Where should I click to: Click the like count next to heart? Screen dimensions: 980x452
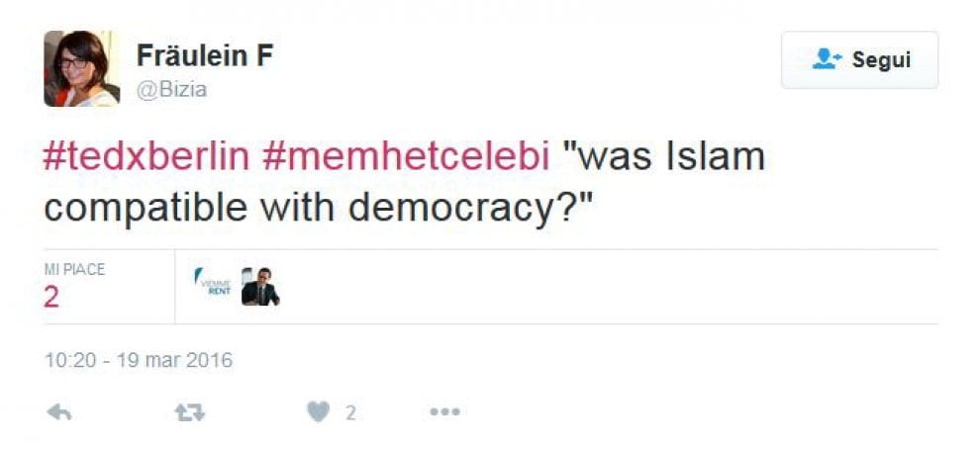(x=350, y=412)
